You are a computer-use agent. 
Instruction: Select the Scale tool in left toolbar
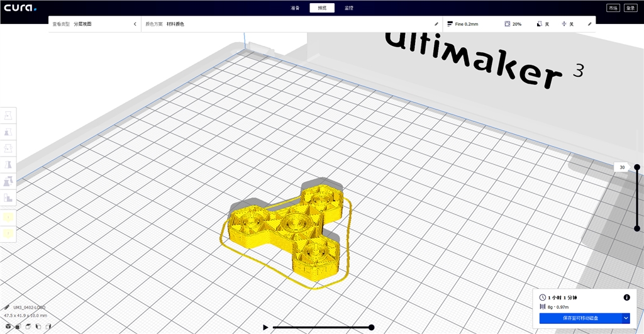tap(8, 132)
